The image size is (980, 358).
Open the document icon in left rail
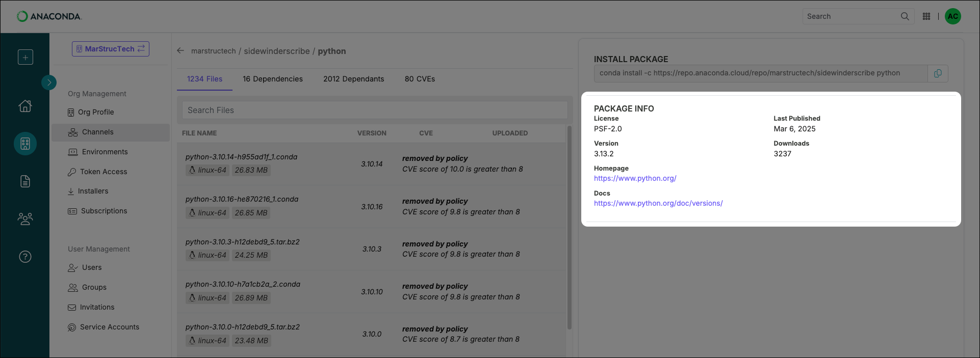[25, 181]
